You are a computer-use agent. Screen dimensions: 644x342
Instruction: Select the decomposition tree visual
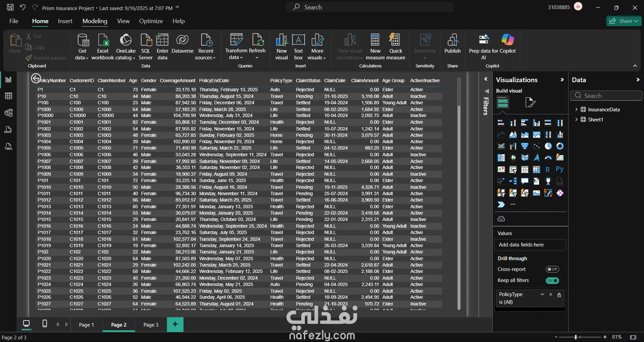(x=513, y=181)
